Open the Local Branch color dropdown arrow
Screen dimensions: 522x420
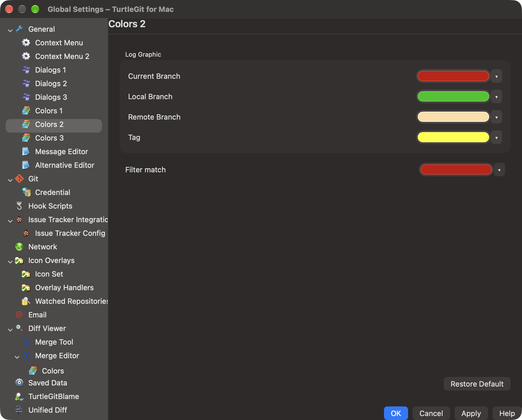[496, 97]
